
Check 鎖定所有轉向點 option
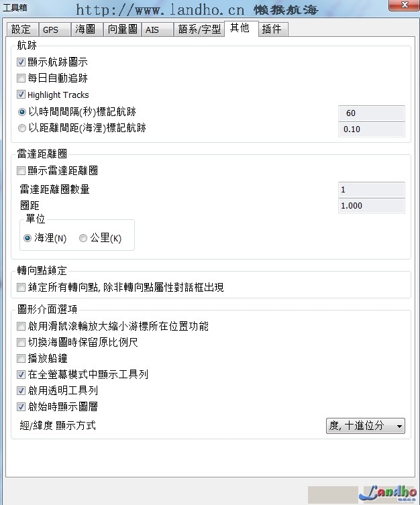tap(21, 288)
